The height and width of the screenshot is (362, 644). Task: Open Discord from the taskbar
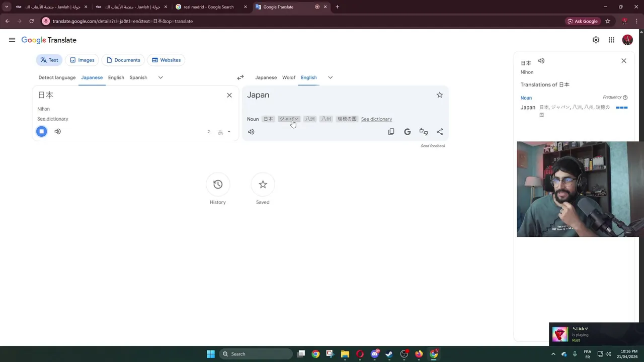[375, 354]
